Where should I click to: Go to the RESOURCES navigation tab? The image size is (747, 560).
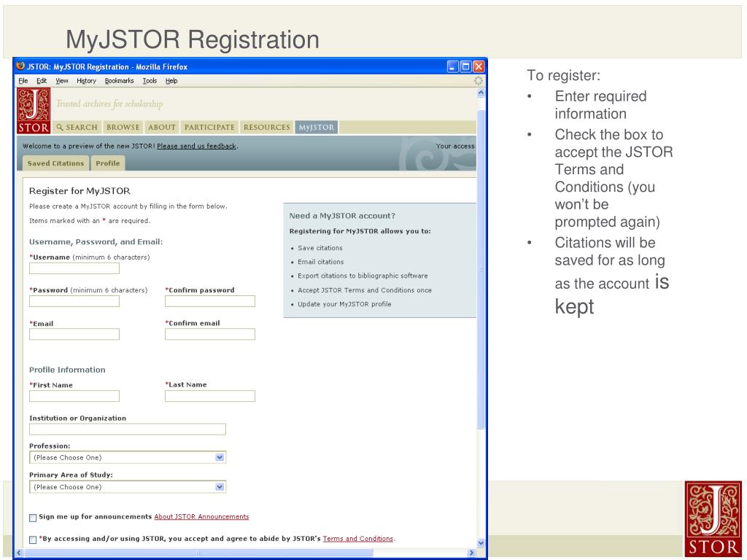tap(266, 127)
